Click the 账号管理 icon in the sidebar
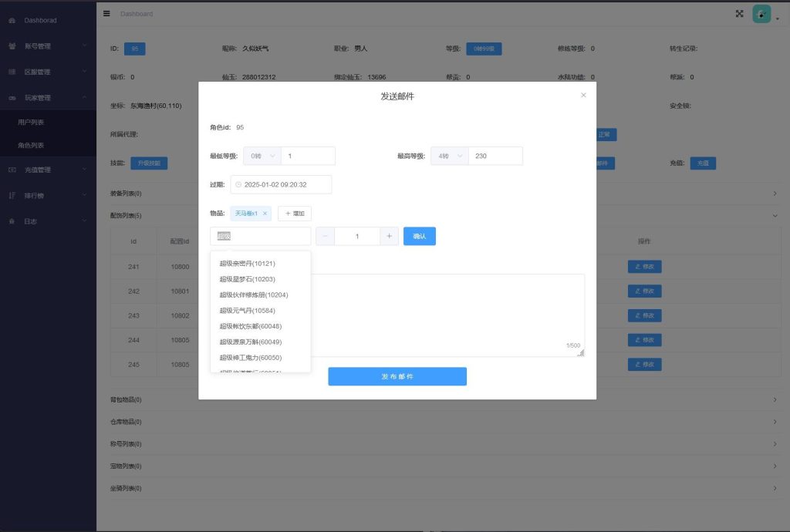 (11, 45)
